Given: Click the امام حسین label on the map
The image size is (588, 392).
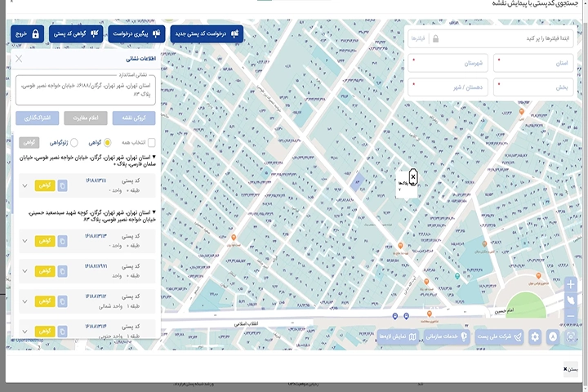Looking at the screenshot, I should (504, 311).
